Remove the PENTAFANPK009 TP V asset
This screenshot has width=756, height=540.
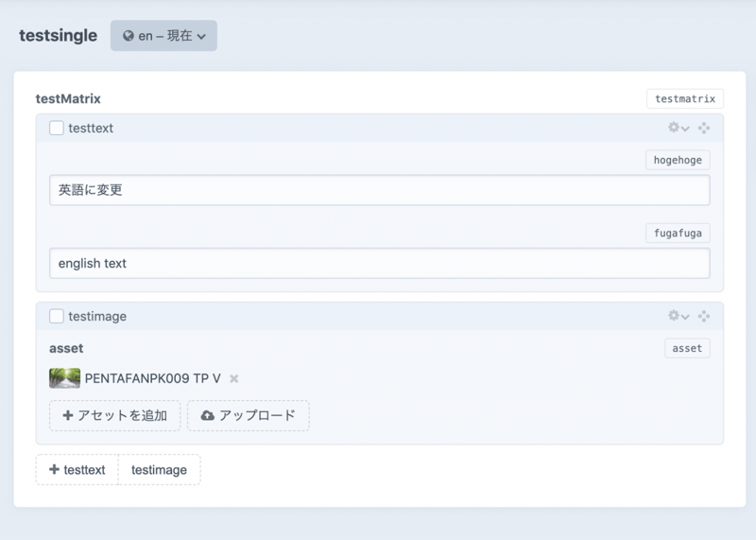click(x=233, y=379)
